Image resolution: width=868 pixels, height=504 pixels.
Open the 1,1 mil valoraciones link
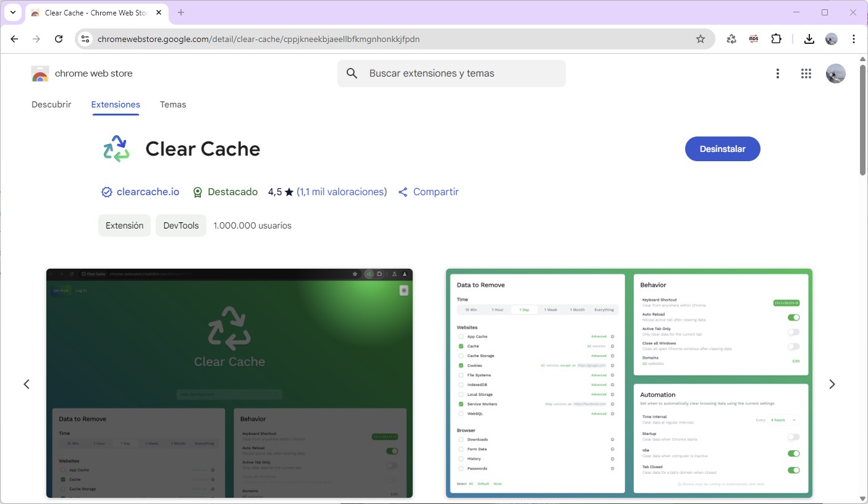coord(342,192)
